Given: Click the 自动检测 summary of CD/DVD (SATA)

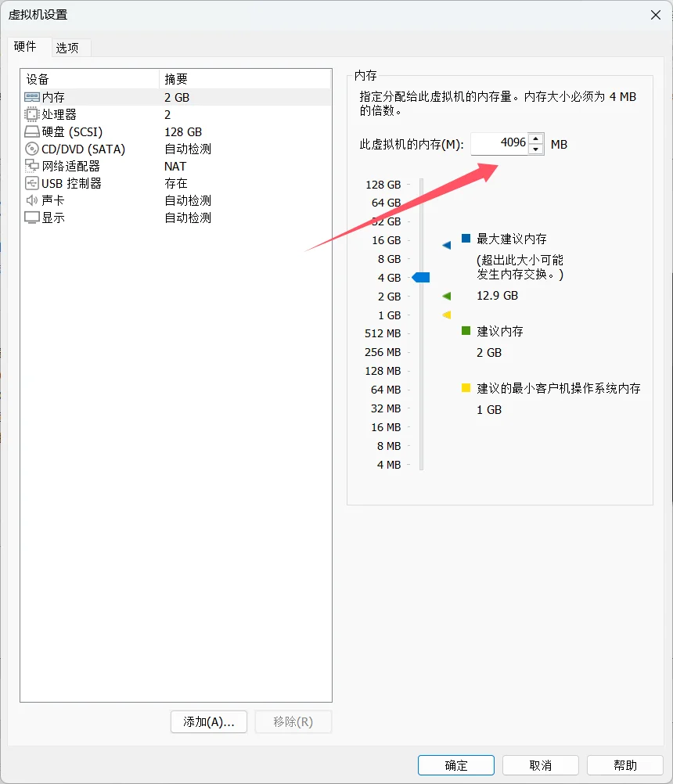Looking at the screenshot, I should (x=188, y=149).
